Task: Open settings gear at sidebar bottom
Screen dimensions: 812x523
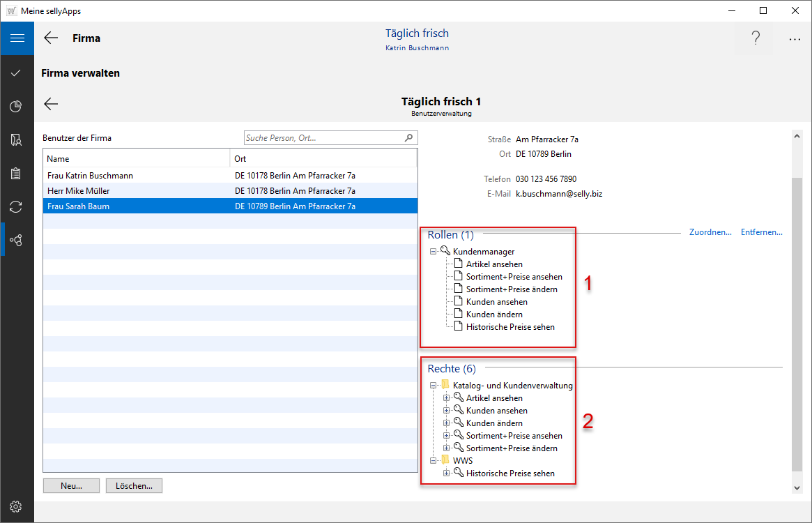Action: (17, 506)
